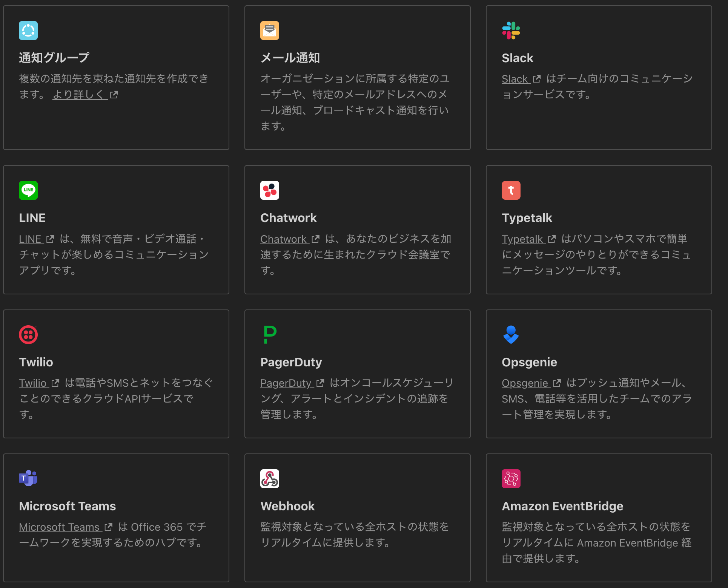Click the 通知グループ icon
The height and width of the screenshot is (588, 728).
pos(28,31)
